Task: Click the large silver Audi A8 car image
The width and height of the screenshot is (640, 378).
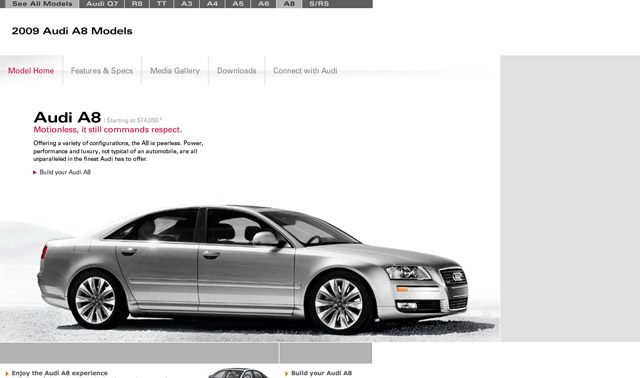Action: tap(253, 269)
